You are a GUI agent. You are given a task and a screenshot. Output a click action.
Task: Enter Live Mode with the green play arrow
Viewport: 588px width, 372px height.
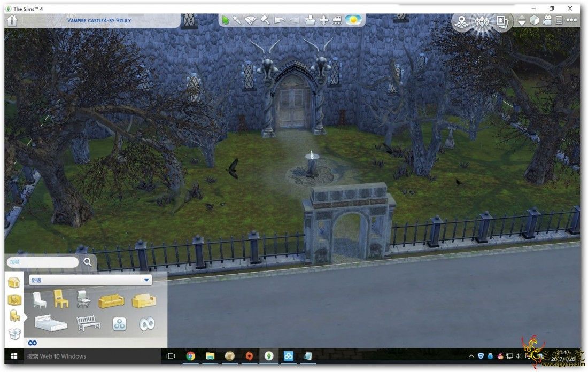(x=225, y=20)
